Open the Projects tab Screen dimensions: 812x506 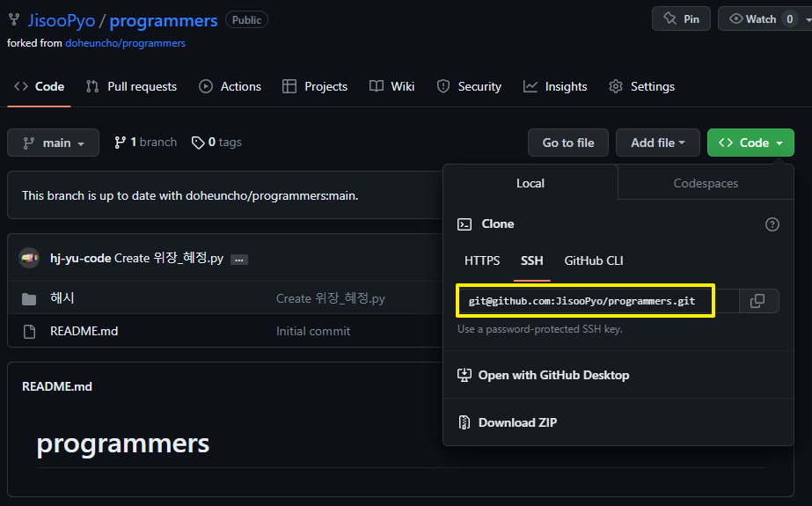point(314,86)
